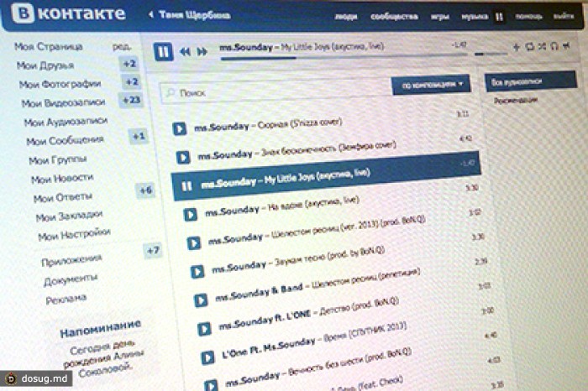Open Мои Закладки in sidebar
Image resolution: width=588 pixels, height=391 pixels.
click(69, 216)
